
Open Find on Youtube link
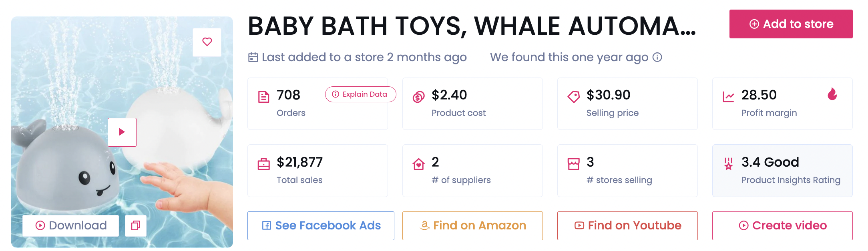627,225
